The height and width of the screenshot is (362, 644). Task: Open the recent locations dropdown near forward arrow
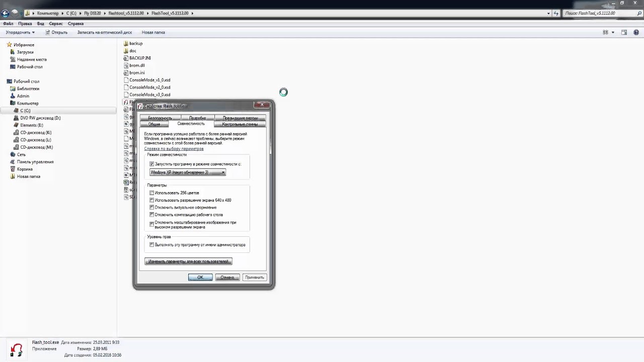[22, 13]
